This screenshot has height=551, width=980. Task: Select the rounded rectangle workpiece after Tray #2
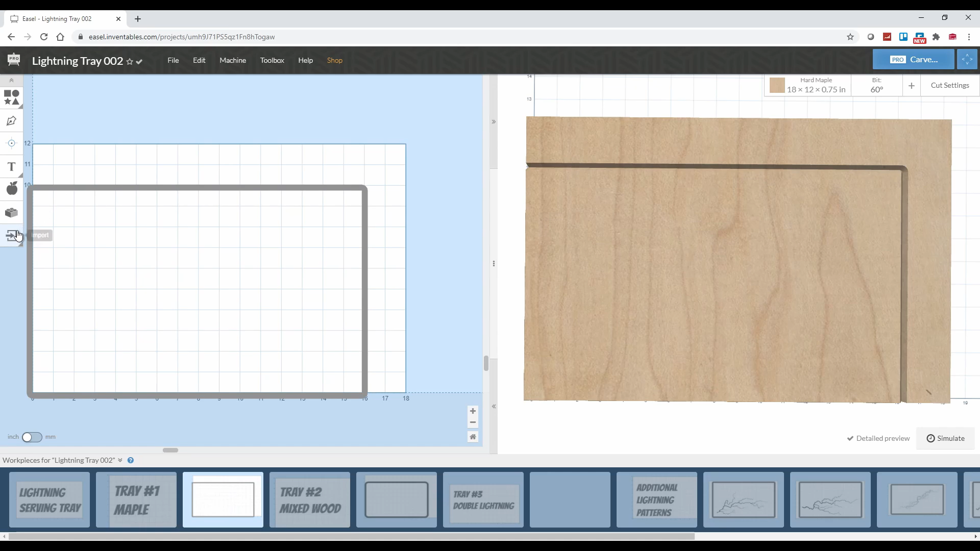pyautogui.click(x=397, y=499)
